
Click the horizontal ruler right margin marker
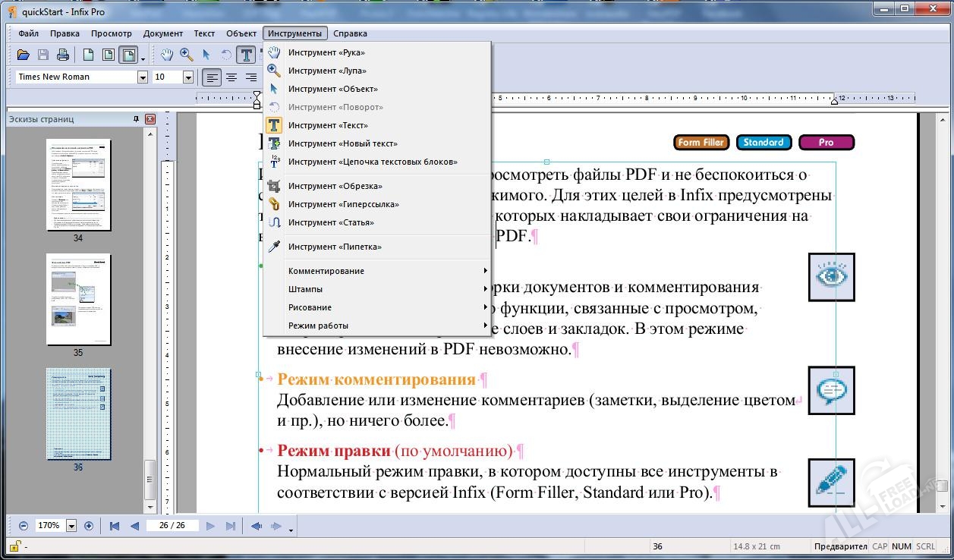click(x=834, y=99)
